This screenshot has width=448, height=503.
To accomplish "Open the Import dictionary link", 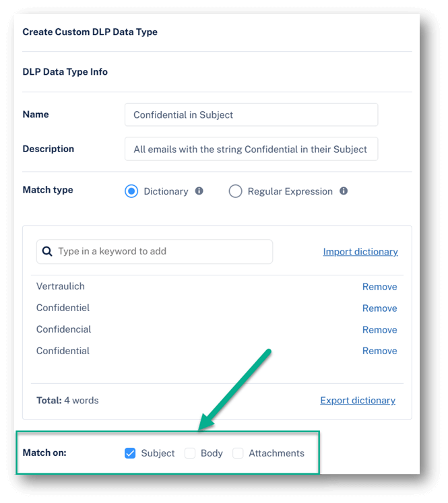I will coord(360,252).
